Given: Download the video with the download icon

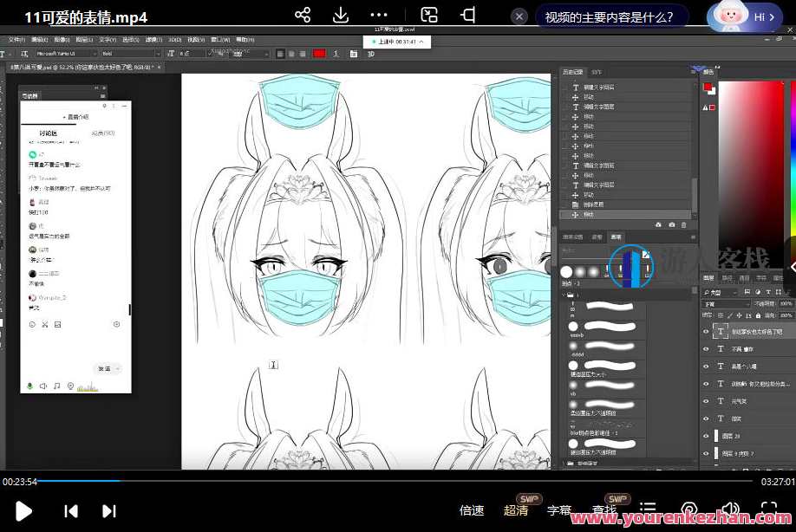Looking at the screenshot, I should pos(341,16).
